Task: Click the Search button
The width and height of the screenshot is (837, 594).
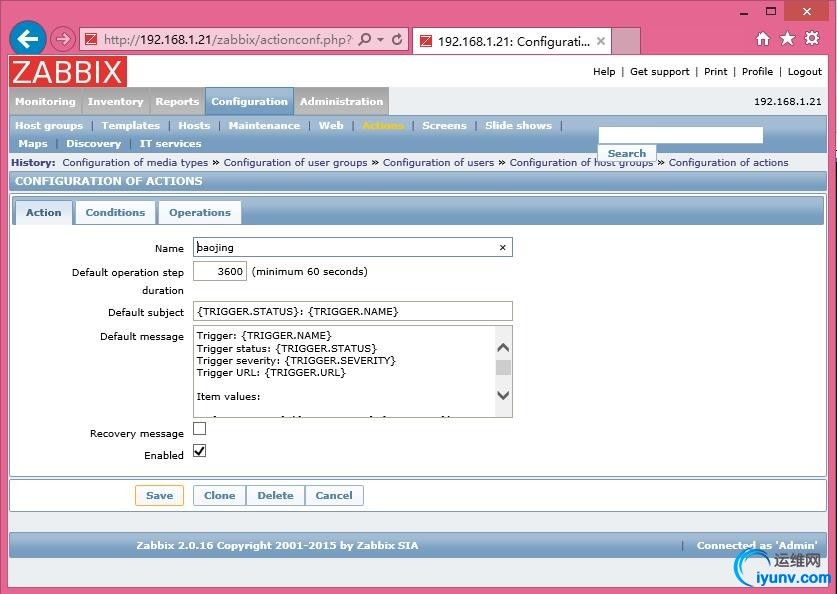Action: [x=627, y=153]
